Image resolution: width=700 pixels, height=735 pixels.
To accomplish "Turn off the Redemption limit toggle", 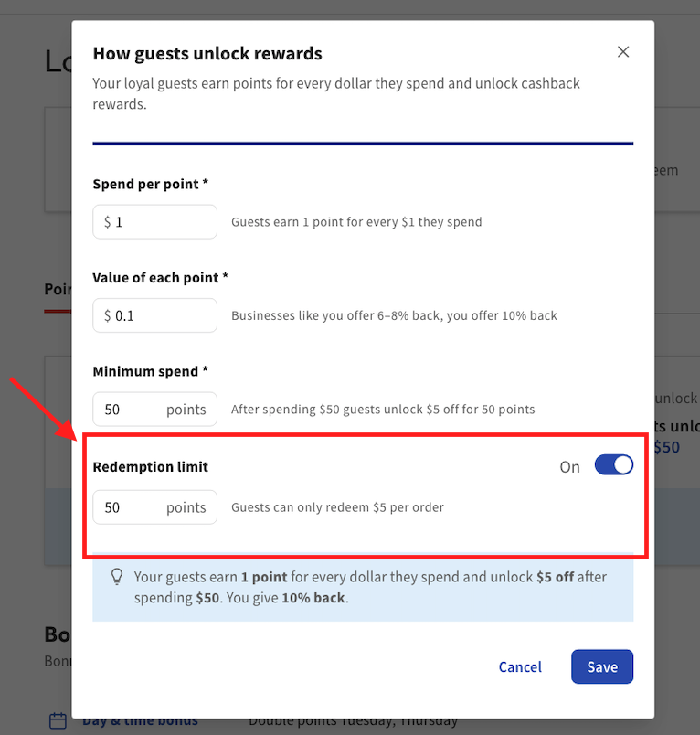I will pyautogui.click(x=613, y=465).
